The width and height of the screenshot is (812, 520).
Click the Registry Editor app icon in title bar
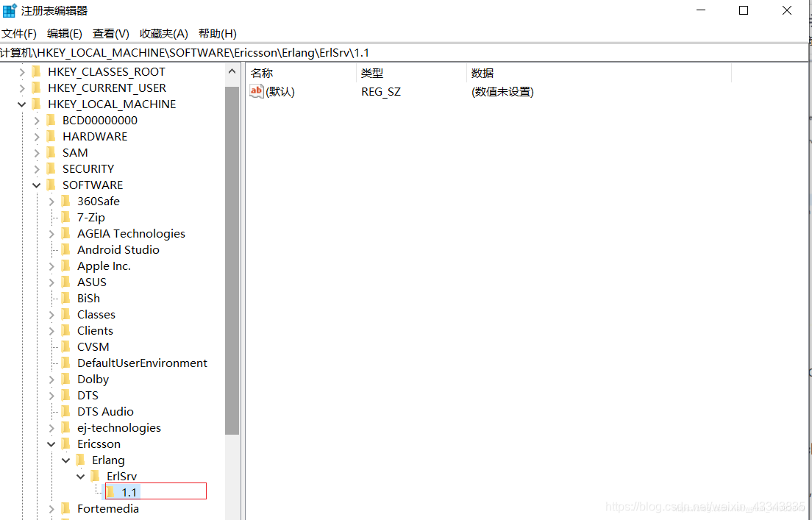[10, 10]
